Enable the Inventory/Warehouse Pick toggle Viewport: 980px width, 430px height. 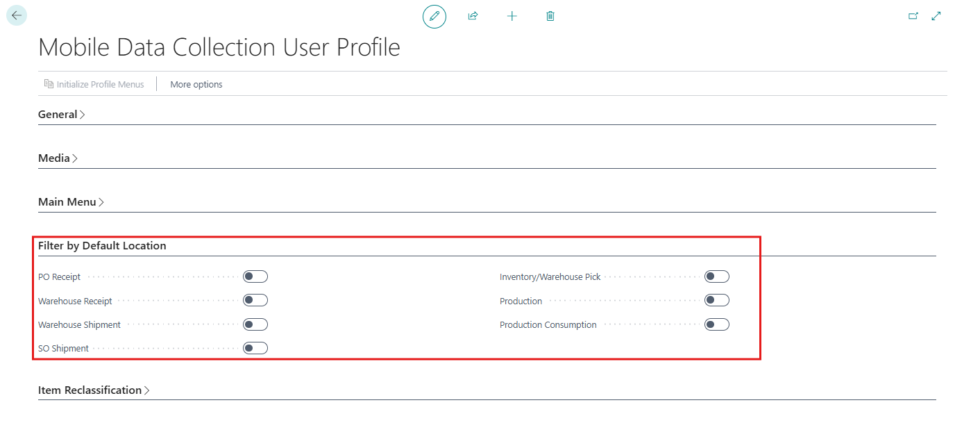[x=717, y=276]
